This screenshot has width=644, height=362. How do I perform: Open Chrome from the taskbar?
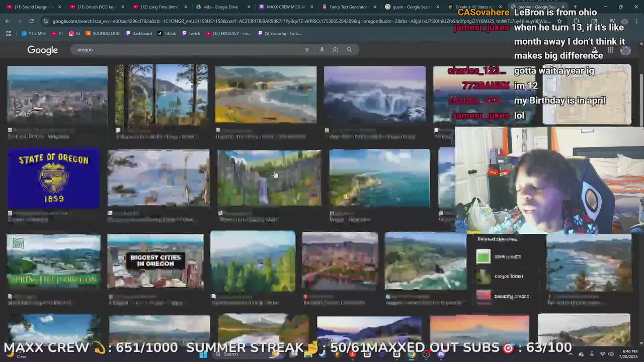pos(412,354)
